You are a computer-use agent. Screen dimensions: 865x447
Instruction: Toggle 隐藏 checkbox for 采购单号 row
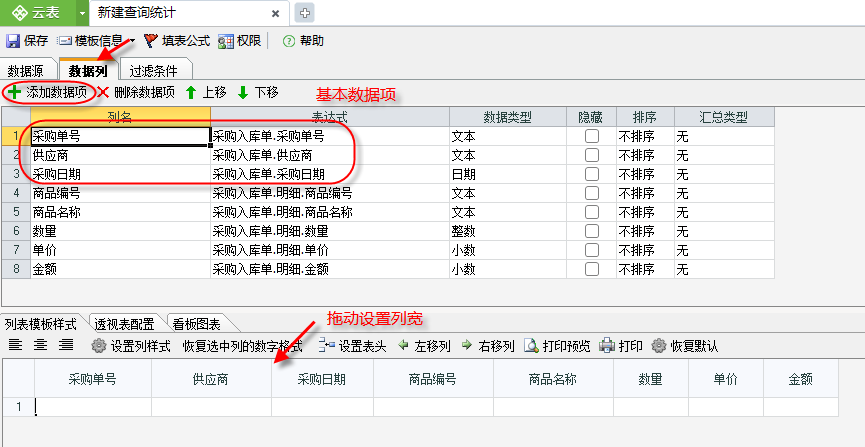591,136
